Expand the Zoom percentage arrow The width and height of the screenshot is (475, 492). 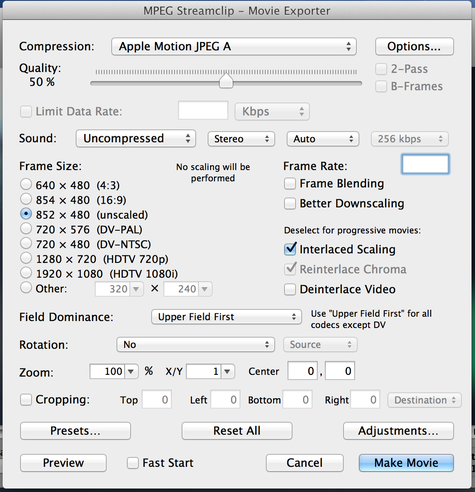131,371
